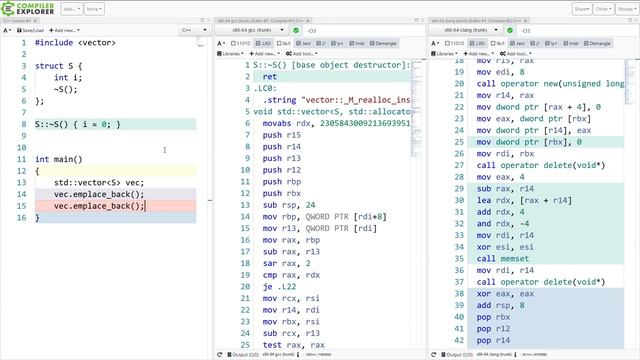Open Add tool menu in clang pane

516,53
